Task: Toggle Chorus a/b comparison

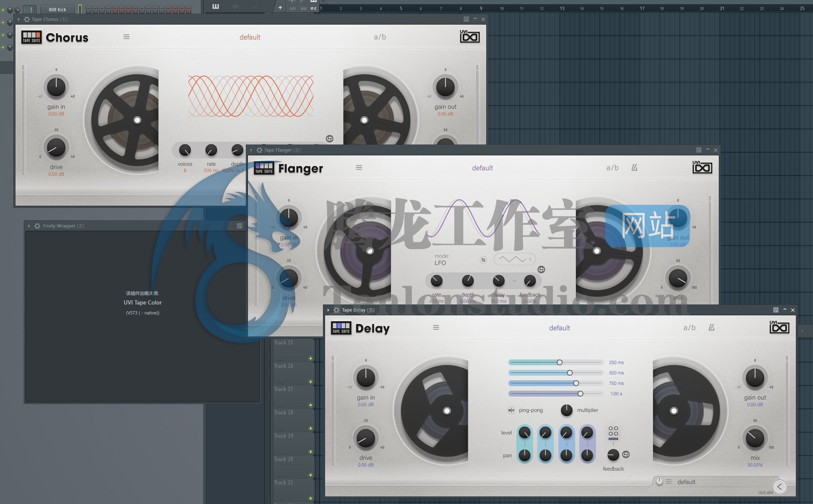Action: (380, 37)
